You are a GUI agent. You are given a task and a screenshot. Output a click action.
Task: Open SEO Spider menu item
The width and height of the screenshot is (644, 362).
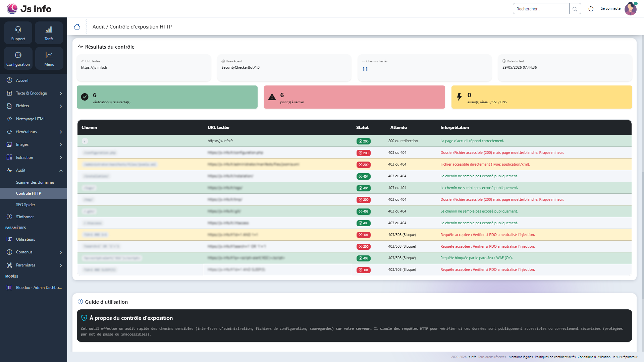point(25,205)
